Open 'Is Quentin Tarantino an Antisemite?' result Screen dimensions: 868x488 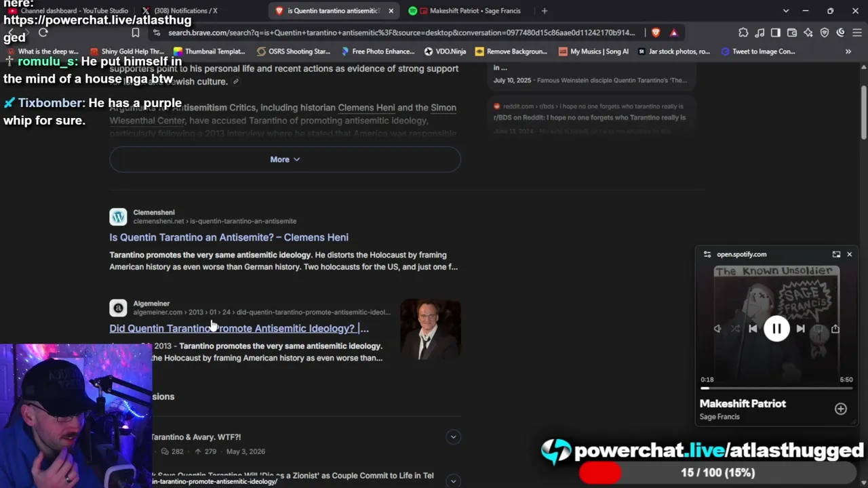click(x=229, y=237)
